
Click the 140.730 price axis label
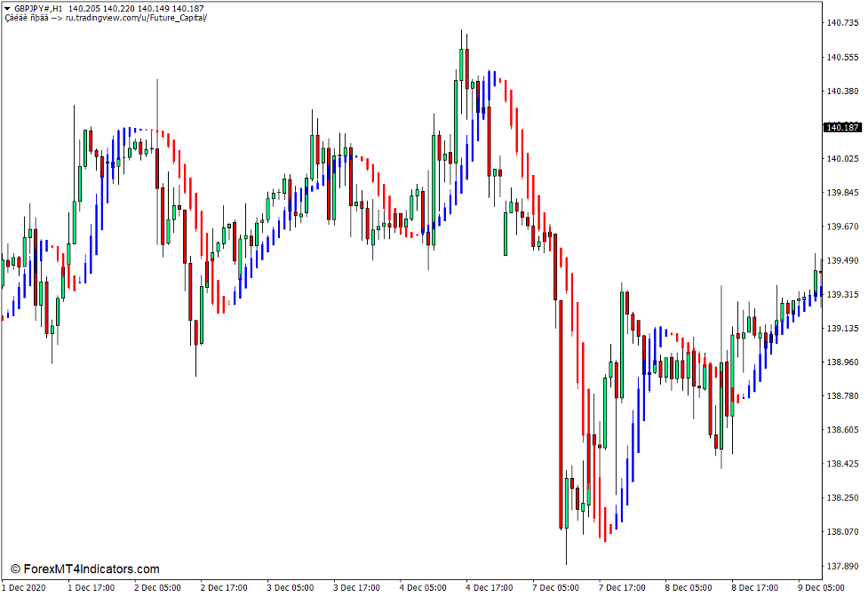pyautogui.click(x=842, y=23)
